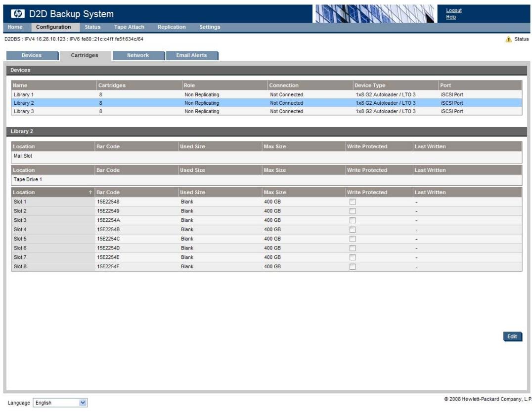Sort devices by Role column header
The image size is (532, 412).
(x=224, y=85)
